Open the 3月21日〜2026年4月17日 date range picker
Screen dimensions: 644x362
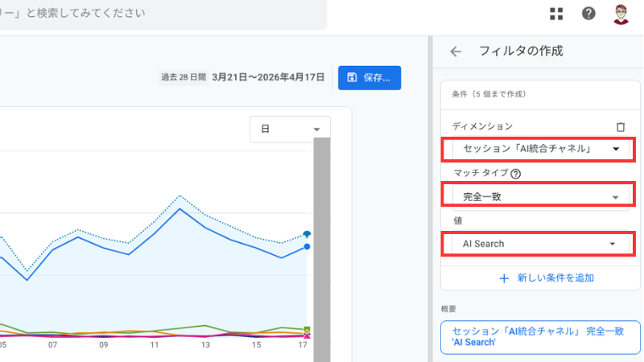pyautogui.click(x=268, y=78)
